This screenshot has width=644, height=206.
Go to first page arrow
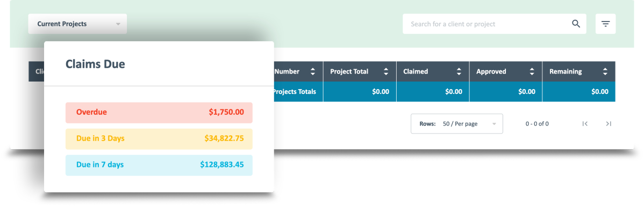coord(585,124)
